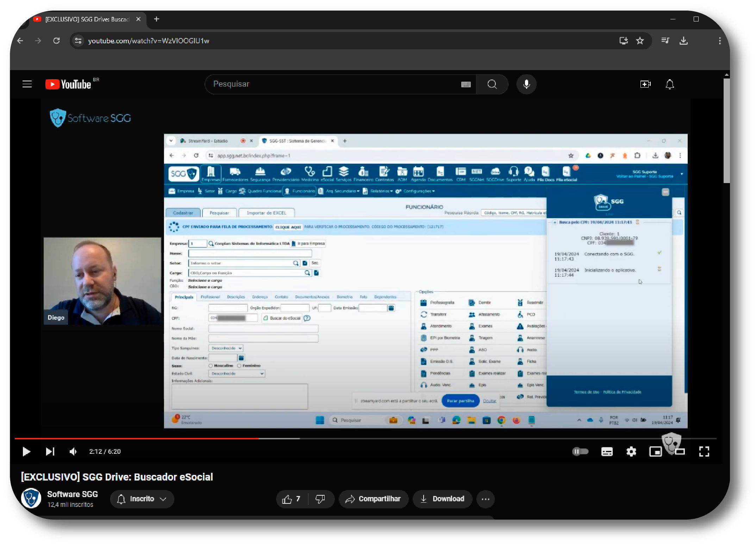Select the Feminino radio button
The height and width of the screenshot is (546, 756).
point(239,366)
